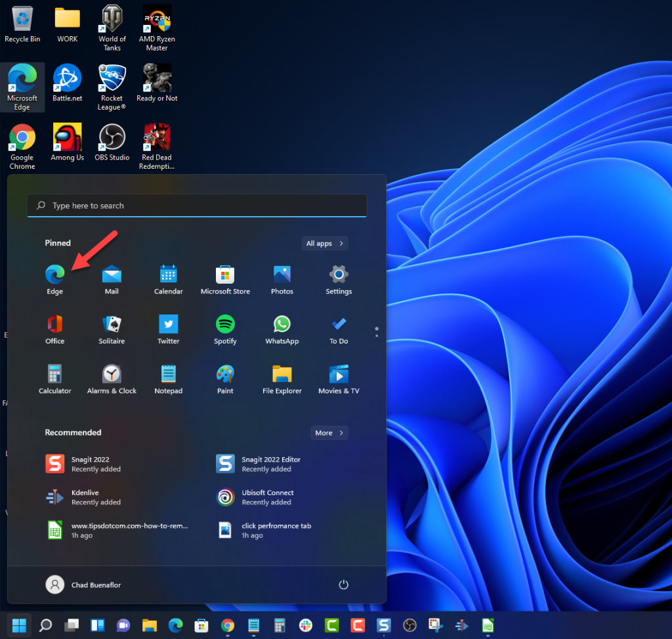Select AMD Ryzen Master desktop shortcut

[x=157, y=28]
